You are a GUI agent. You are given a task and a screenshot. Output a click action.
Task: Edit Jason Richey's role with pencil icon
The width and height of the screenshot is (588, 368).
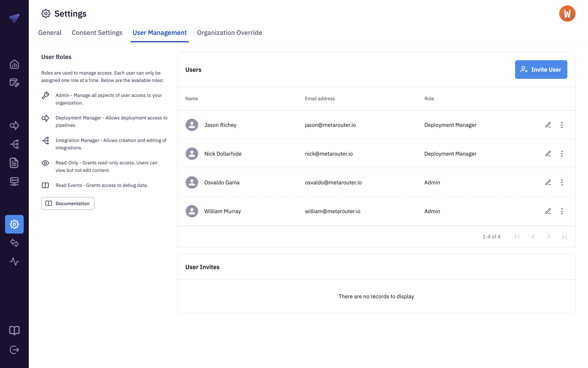(x=548, y=125)
